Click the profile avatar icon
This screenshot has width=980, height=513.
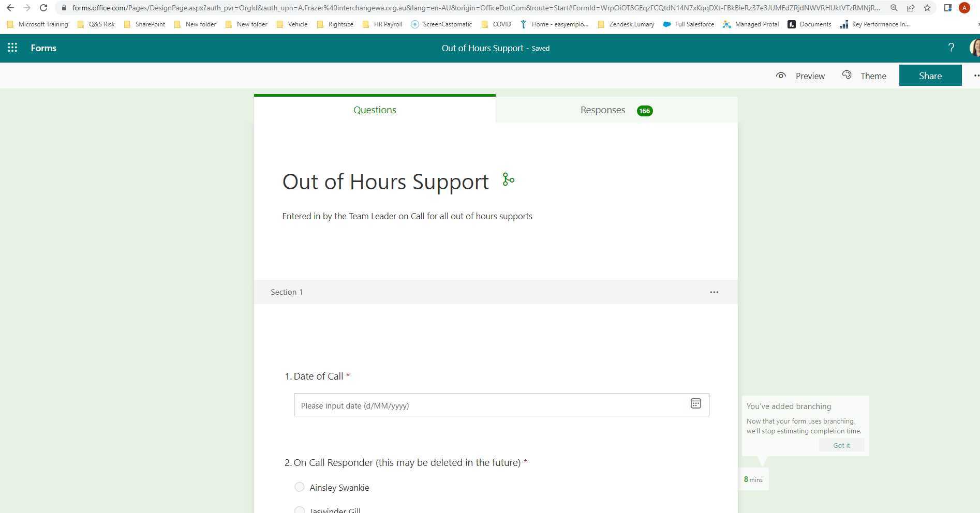pyautogui.click(x=974, y=48)
